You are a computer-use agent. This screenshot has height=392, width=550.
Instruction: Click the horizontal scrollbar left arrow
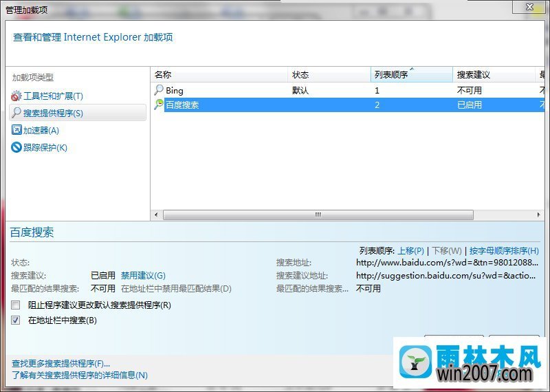click(156, 215)
